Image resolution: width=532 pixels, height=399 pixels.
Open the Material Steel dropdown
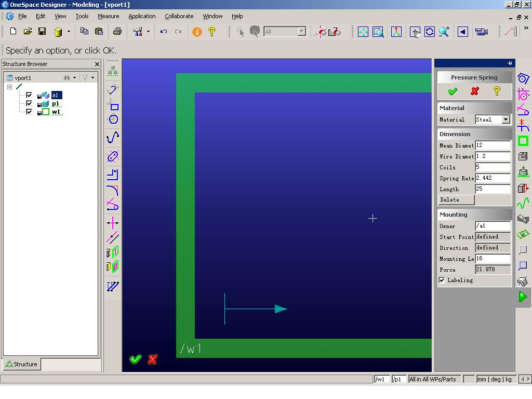pyautogui.click(x=506, y=119)
